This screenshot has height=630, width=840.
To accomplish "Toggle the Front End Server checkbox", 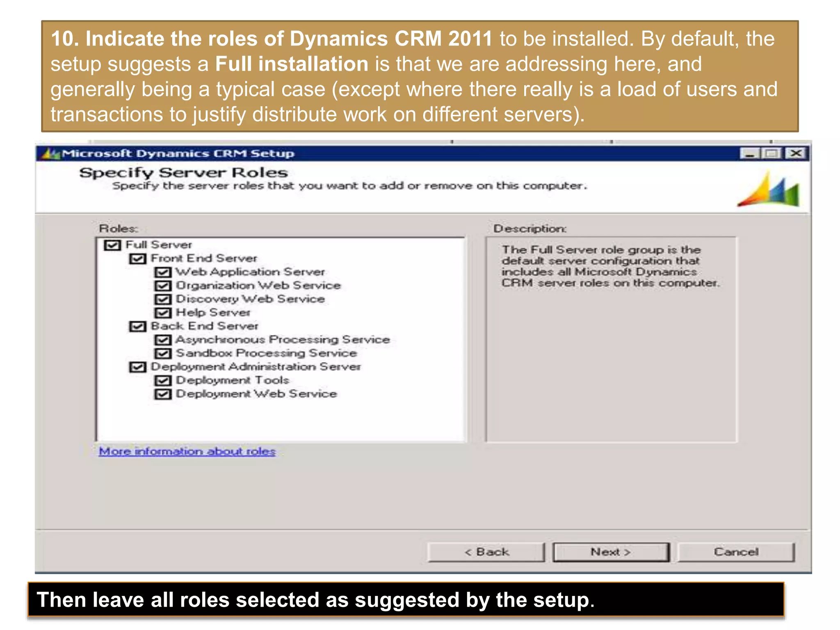I will tap(137, 259).
